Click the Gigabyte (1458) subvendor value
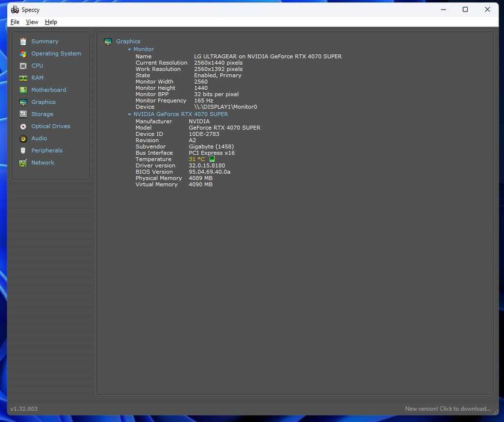The width and height of the screenshot is (504, 422). [x=211, y=146]
